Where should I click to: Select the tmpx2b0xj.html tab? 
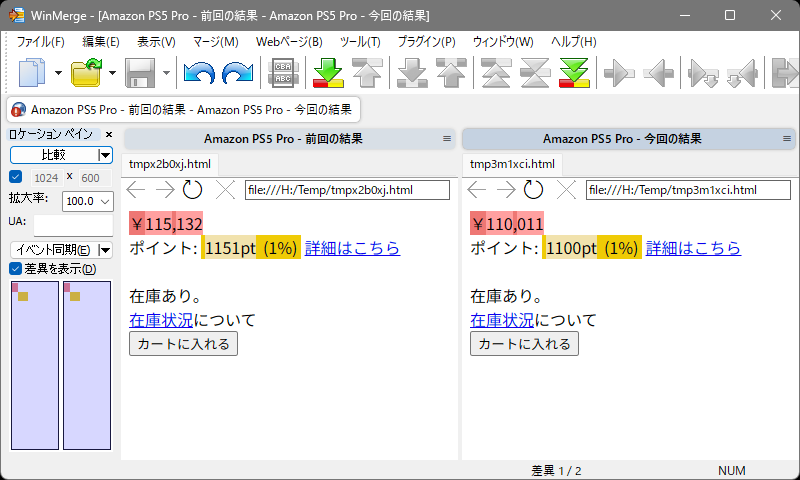[x=170, y=164]
